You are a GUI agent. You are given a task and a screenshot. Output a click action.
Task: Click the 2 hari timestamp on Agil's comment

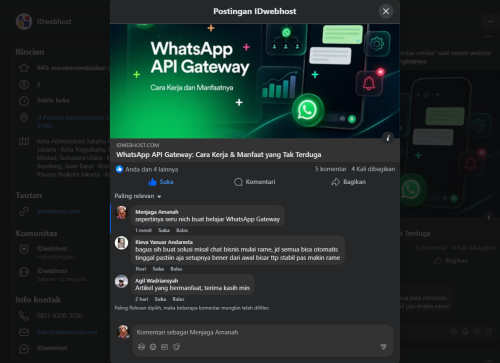141,299
